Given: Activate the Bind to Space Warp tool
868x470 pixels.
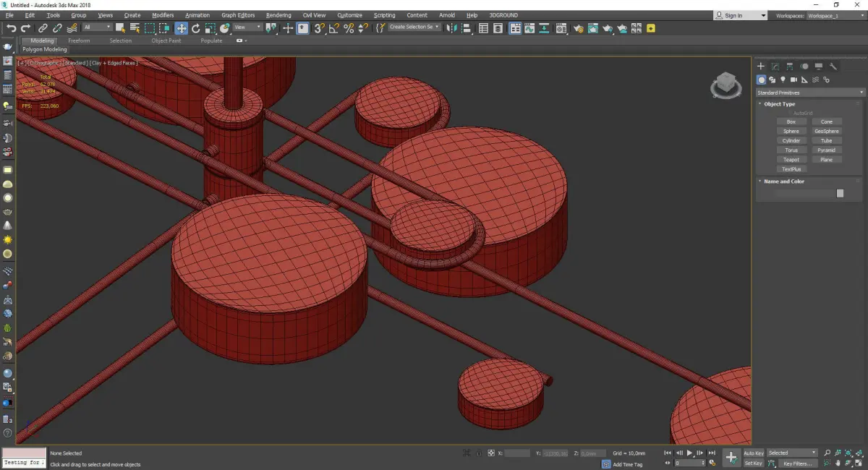Looking at the screenshot, I should pyautogui.click(x=72, y=28).
